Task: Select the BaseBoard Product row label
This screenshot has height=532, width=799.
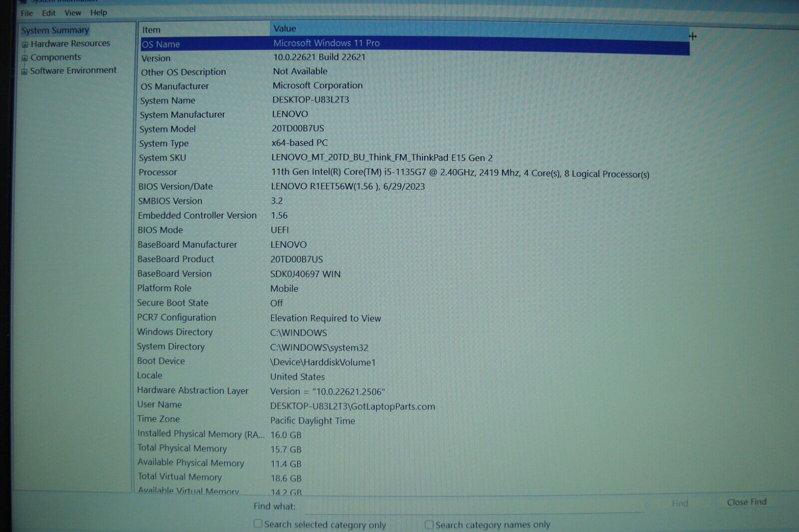Action: point(175,259)
